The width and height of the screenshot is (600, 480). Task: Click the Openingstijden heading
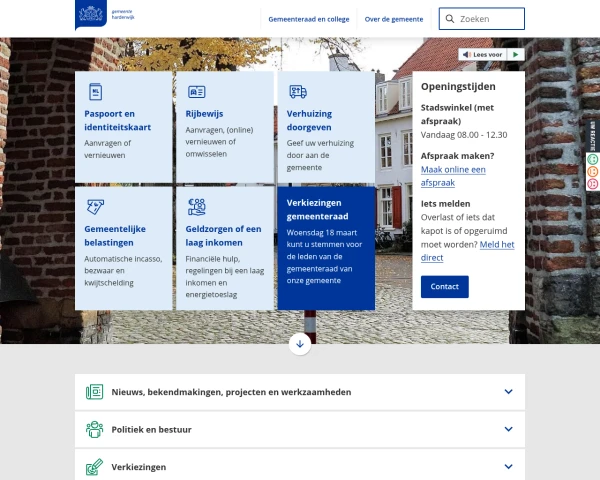pos(458,87)
